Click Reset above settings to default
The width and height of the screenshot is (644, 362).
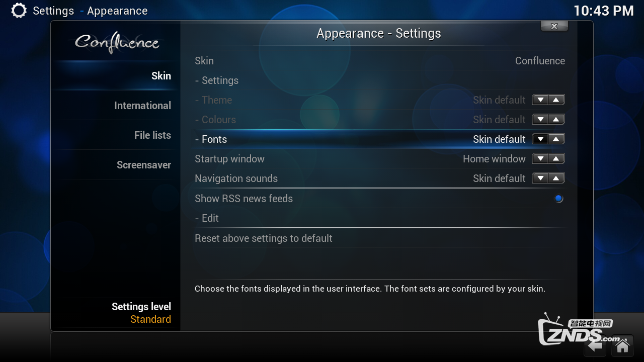(379, 238)
